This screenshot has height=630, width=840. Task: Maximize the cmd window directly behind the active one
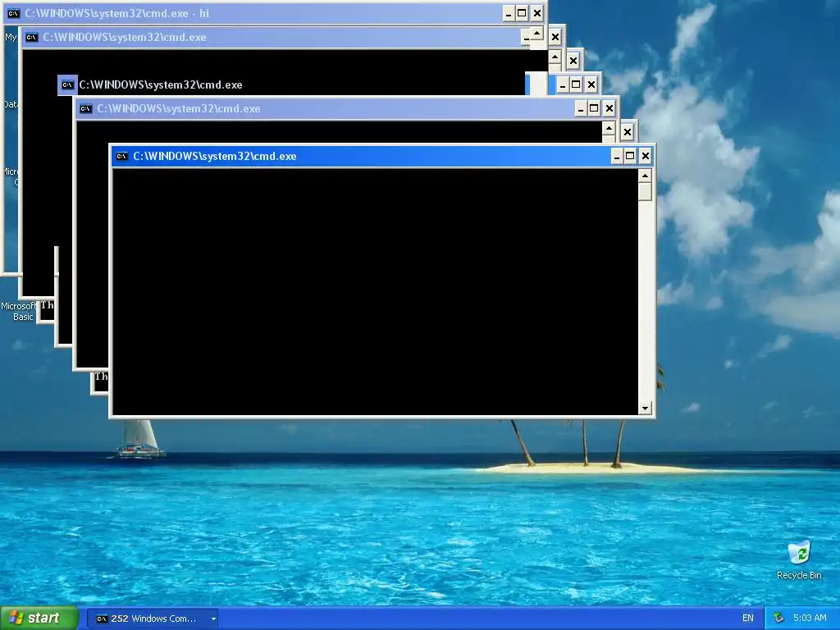click(594, 109)
